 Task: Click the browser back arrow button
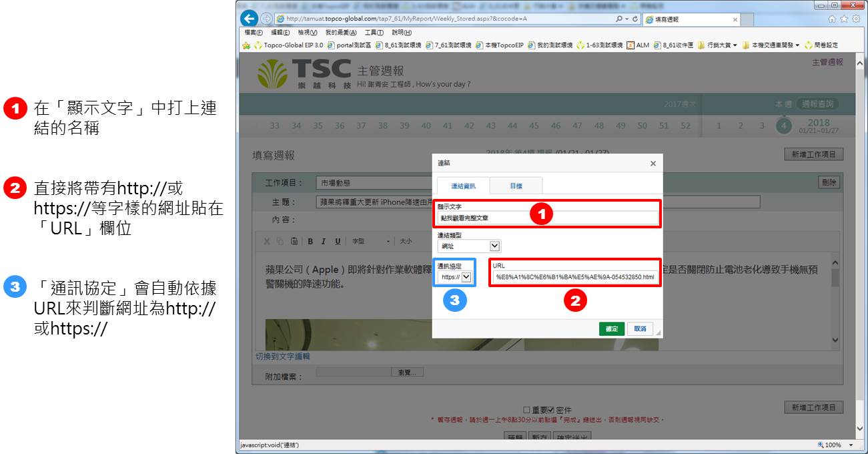coord(250,19)
